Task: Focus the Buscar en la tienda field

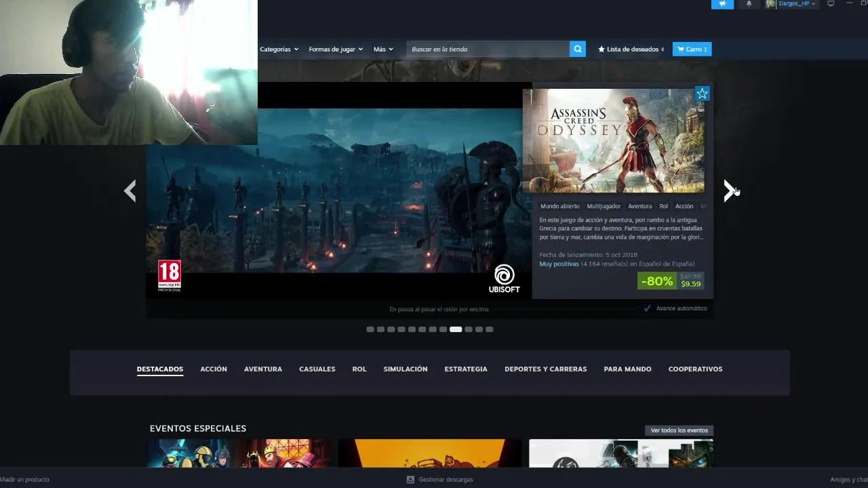Action: [488, 49]
